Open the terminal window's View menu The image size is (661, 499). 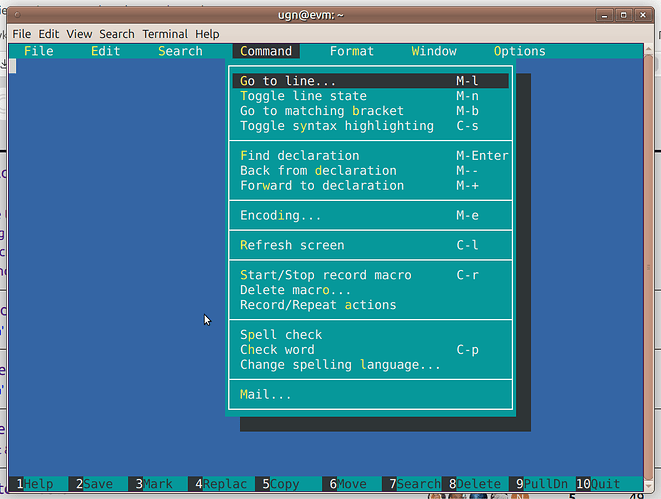pyautogui.click(x=79, y=34)
